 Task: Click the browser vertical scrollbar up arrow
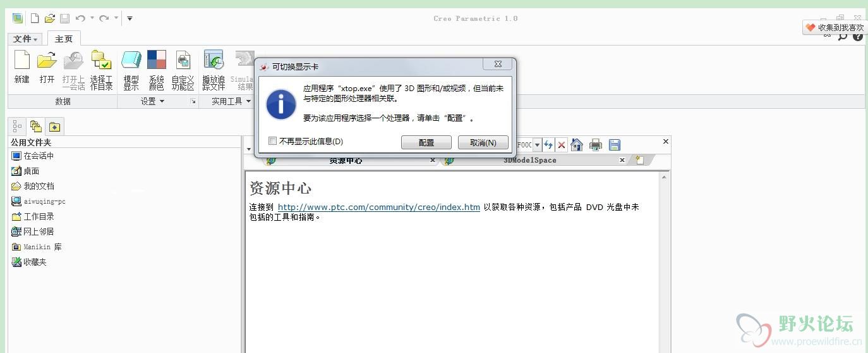click(x=665, y=177)
